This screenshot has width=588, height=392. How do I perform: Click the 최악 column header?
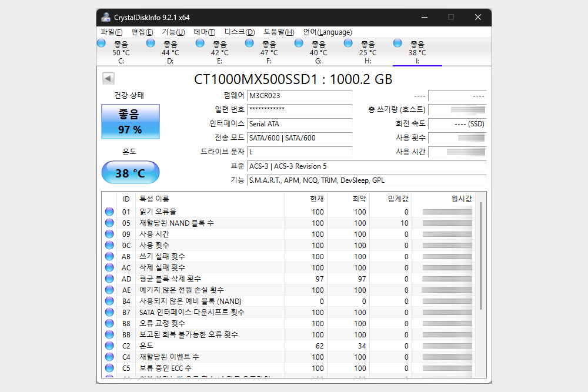coord(359,199)
